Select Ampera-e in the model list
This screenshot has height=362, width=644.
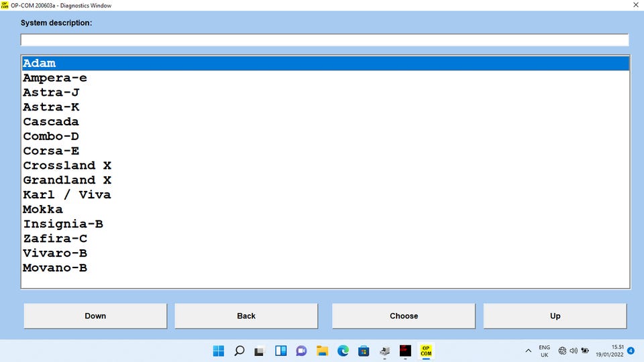[x=325, y=78]
